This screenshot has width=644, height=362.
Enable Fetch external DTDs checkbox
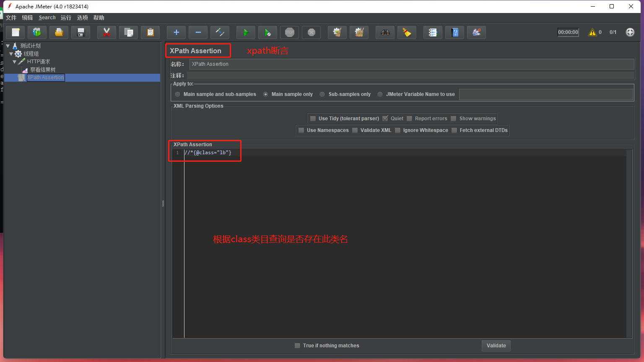coord(454,130)
